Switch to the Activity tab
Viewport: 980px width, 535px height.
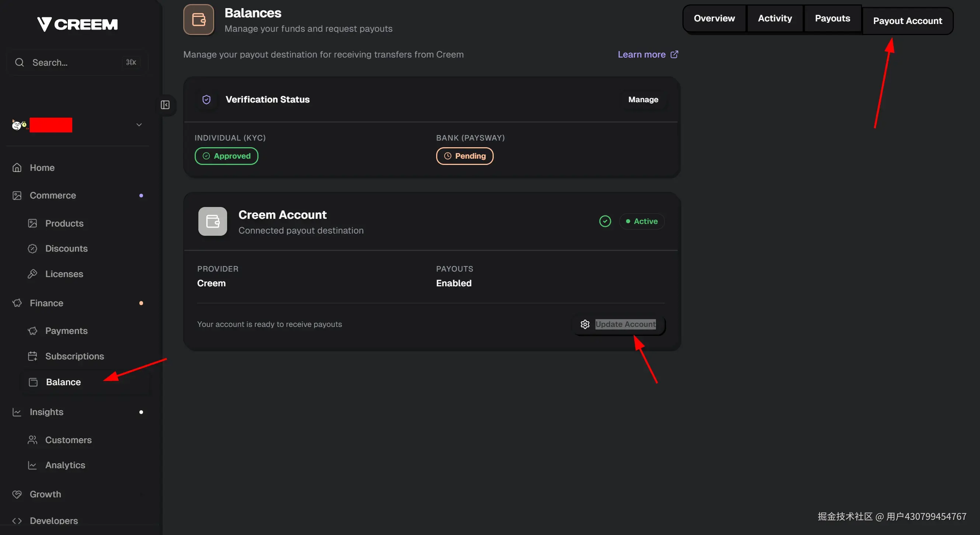[775, 18]
